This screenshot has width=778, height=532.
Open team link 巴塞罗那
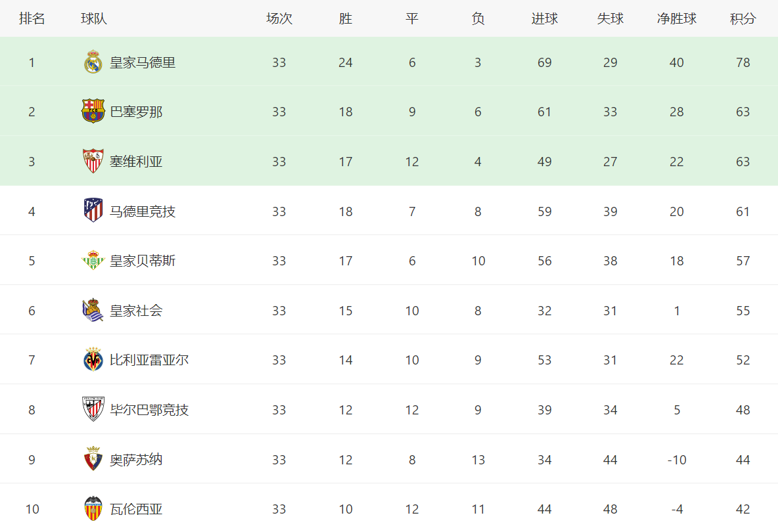click(x=136, y=112)
